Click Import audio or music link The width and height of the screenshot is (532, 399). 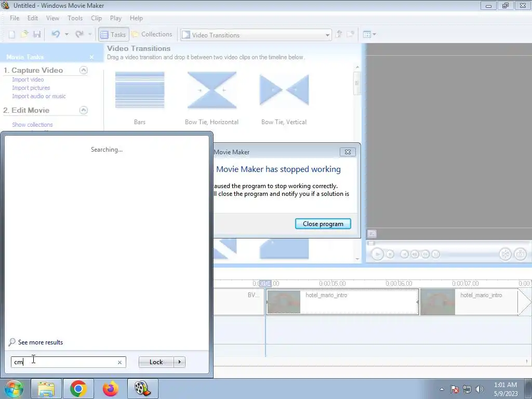coord(39,96)
